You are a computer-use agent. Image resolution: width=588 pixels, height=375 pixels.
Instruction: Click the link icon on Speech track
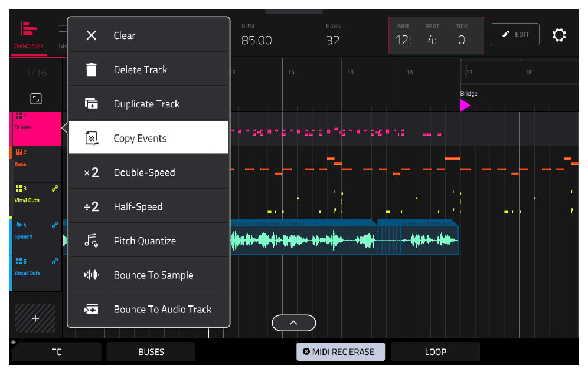pos(55,225)
